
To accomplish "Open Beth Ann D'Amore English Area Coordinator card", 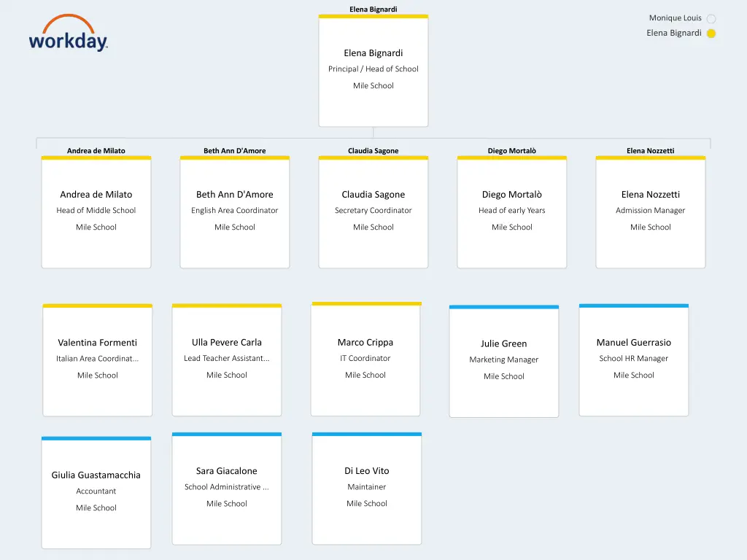I will (235, 212).
